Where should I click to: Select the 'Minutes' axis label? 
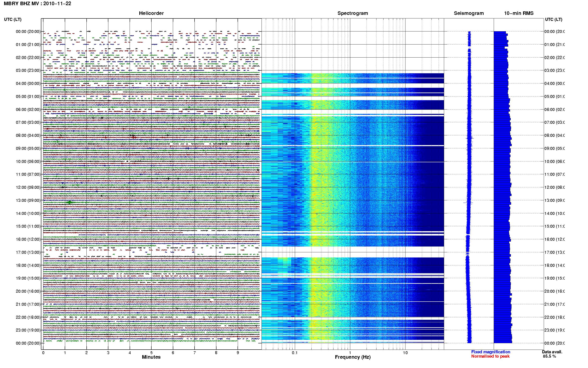coord(151,357)
